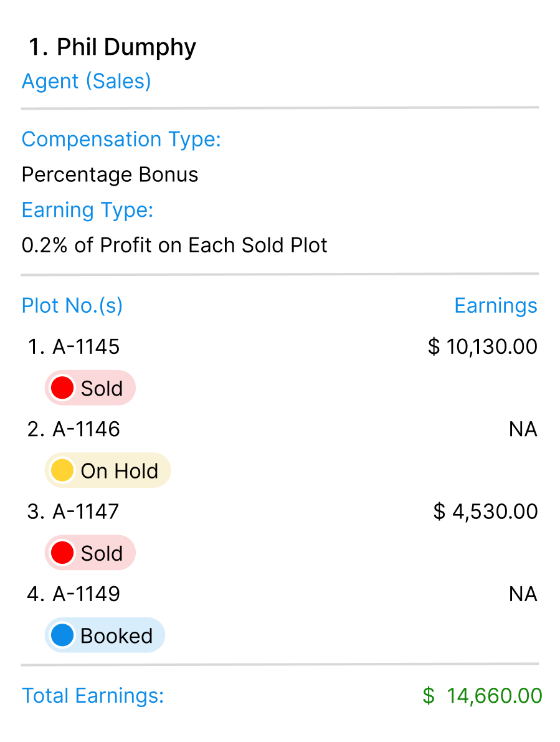This screenshot has width=560, height=742.
Task: Click the Earning Type label
Action: point(87,210)
